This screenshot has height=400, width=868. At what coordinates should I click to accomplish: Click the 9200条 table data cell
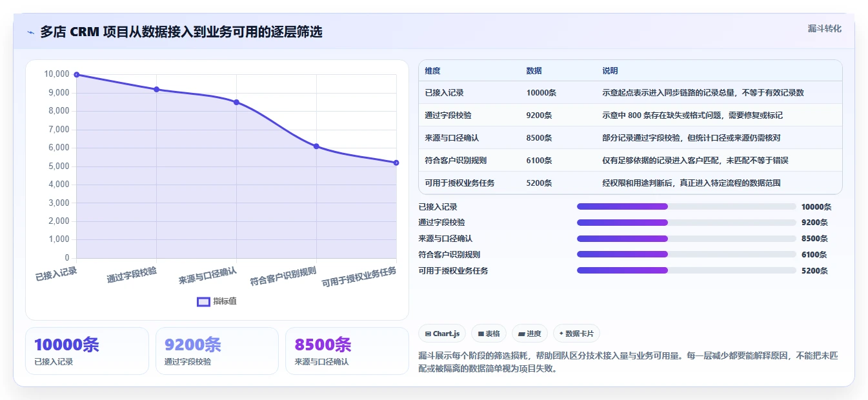tap(558, 115)
